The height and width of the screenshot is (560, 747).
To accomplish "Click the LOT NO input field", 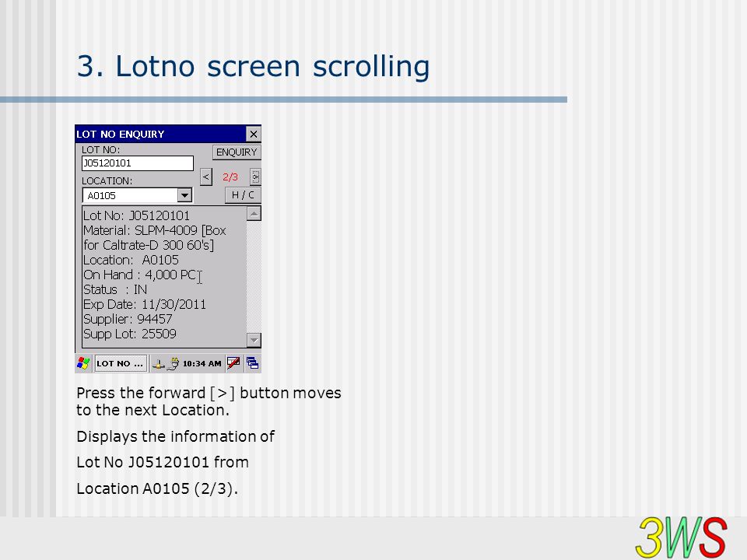I will (x=137, y=163).
